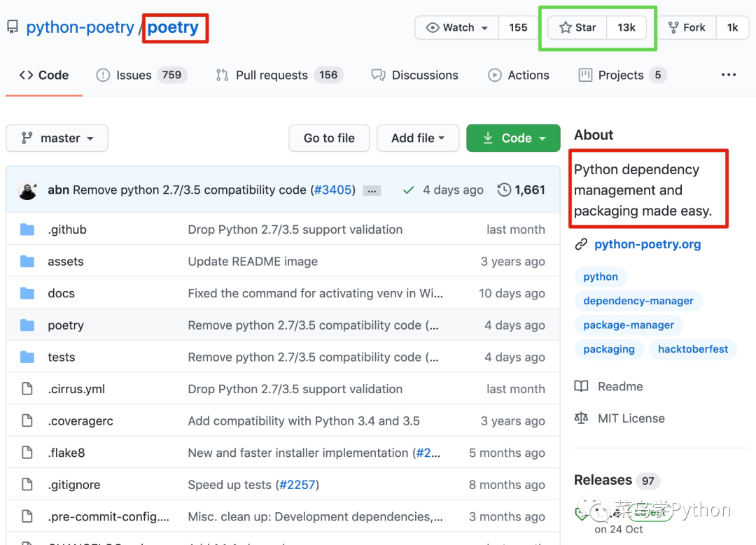Open the abn author name link

pos(58,190)
